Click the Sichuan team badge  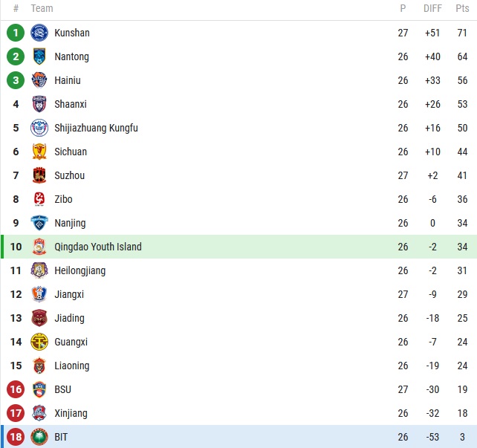click(x=39, y=152)
